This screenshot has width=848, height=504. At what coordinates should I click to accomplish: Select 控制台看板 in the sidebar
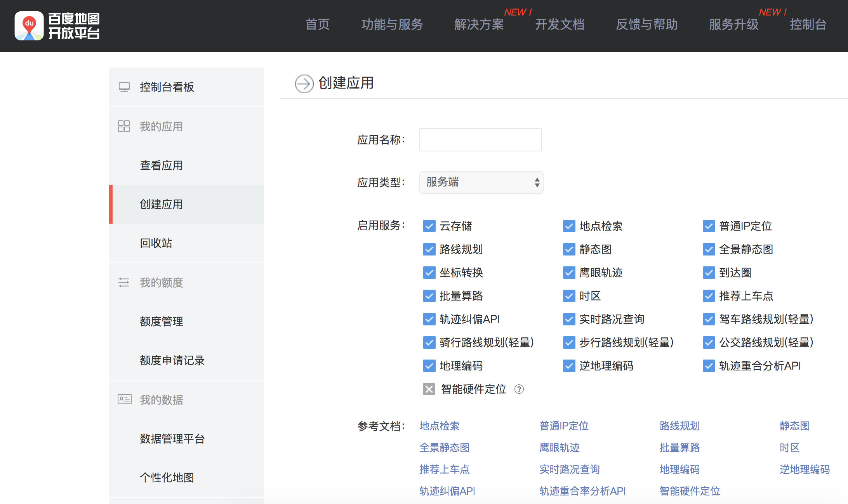pyautogui.click(x=186, y=87)
